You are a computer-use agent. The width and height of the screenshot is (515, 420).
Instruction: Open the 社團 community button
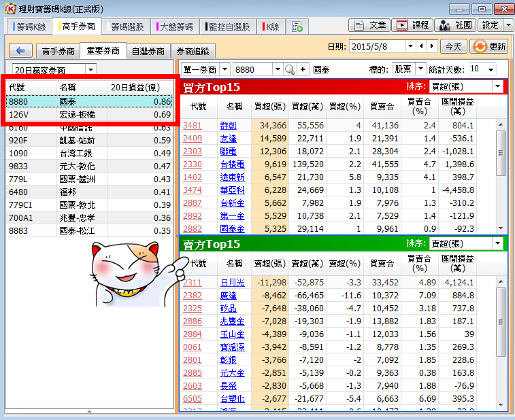pyautogui.click(x=455, y=25)
